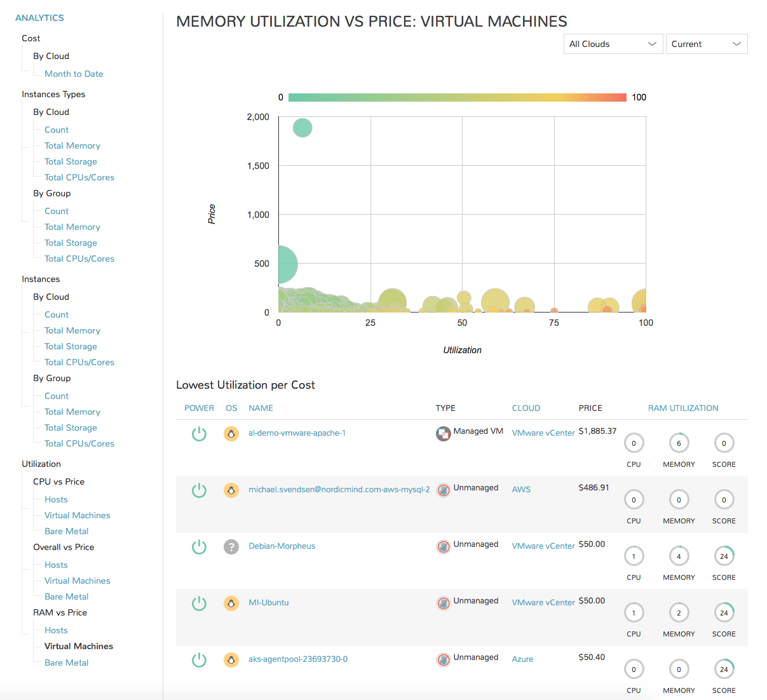767x700 pixels.
Task: Click price $486.91 cell
Action: point(594,487)
